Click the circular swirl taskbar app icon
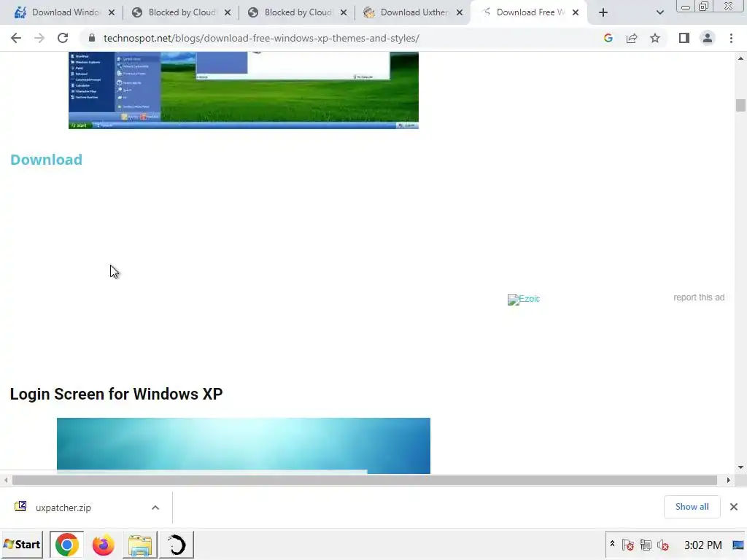 point(177,545)
